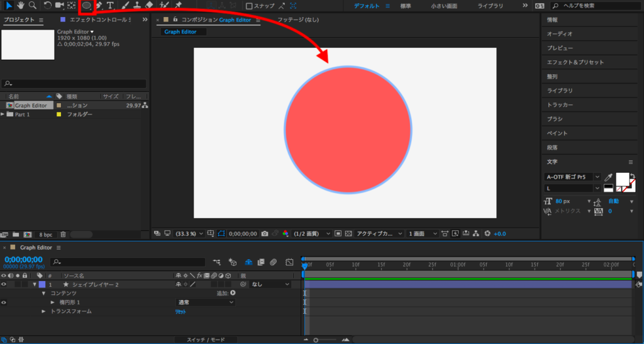Expand the トランスフォーム property group
Image resolution: width=644 pixels, height=344 pixels.
pos(44,311)
